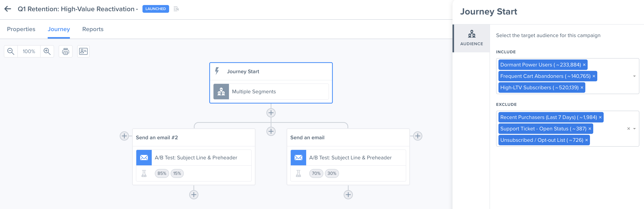Add step left of Send an email #2
The image size is (644, 209).
point(124,136)
